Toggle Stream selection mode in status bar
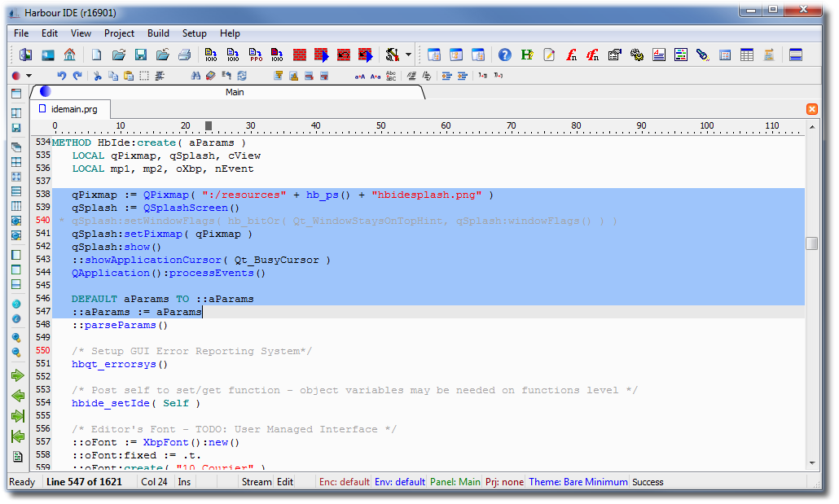Screen dimensions: 839x504 (257, 482)
